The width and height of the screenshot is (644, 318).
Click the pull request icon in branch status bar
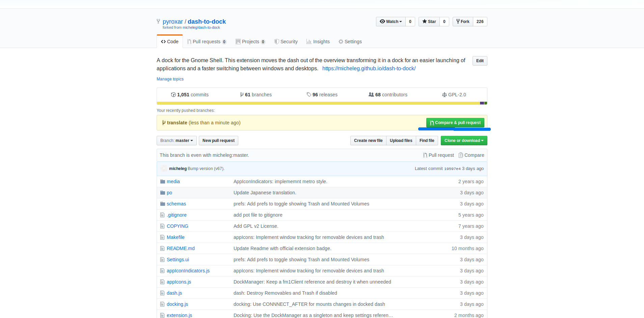pos(425,155)
